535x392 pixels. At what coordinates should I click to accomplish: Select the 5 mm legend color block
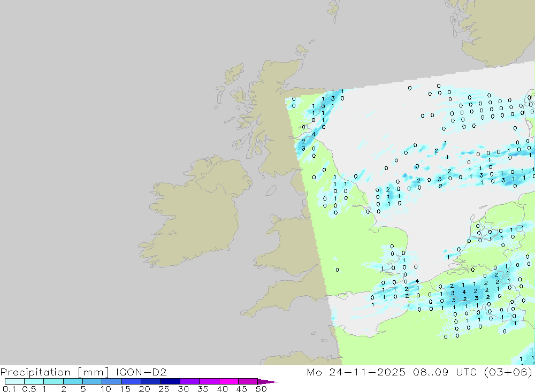point(92,382)
